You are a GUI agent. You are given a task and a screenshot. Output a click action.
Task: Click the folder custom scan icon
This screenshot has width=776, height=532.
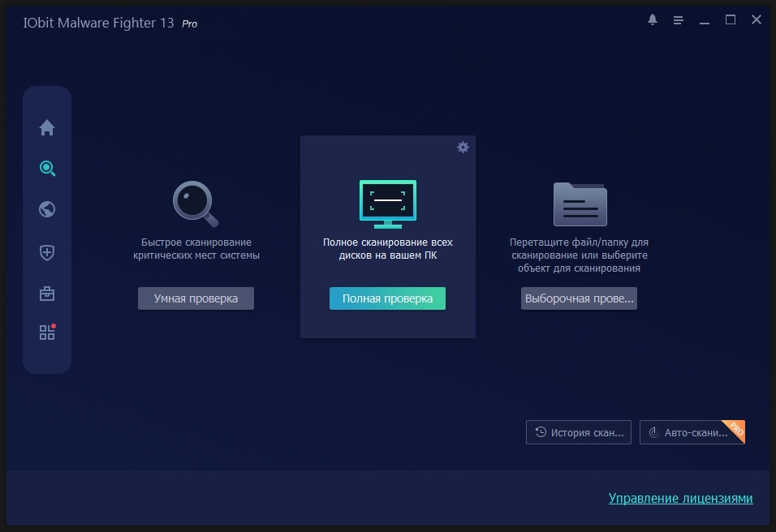tap(580, 204)
